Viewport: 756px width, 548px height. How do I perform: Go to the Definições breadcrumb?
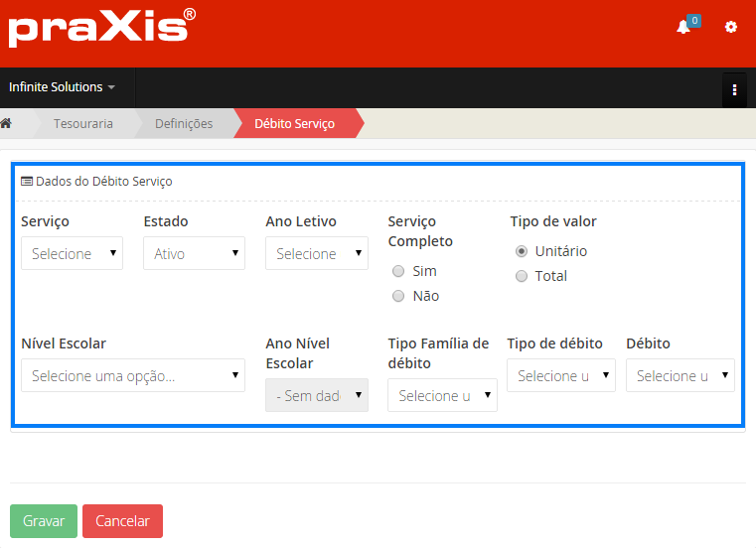click(x=184, y=123)
